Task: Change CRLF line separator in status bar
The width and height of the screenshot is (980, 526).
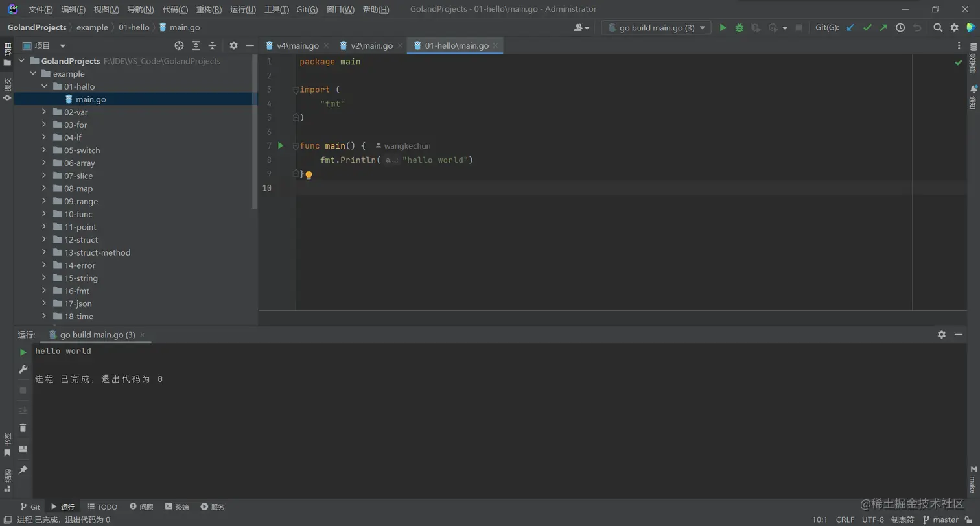Action: pos(845,520)
